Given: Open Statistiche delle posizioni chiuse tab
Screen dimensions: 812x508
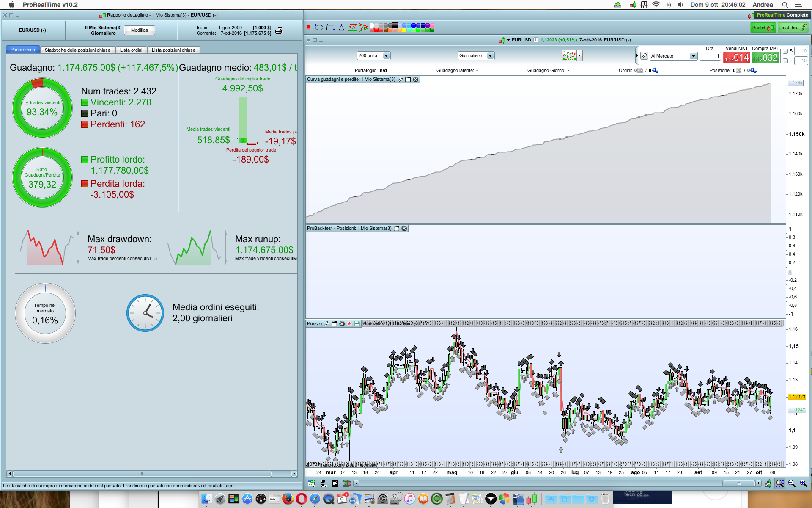Looking at the screenshot, I should point(77,50).
